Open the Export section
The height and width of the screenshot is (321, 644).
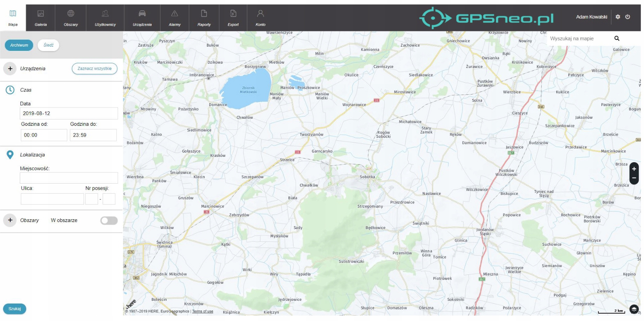click(x=233, y=18)
